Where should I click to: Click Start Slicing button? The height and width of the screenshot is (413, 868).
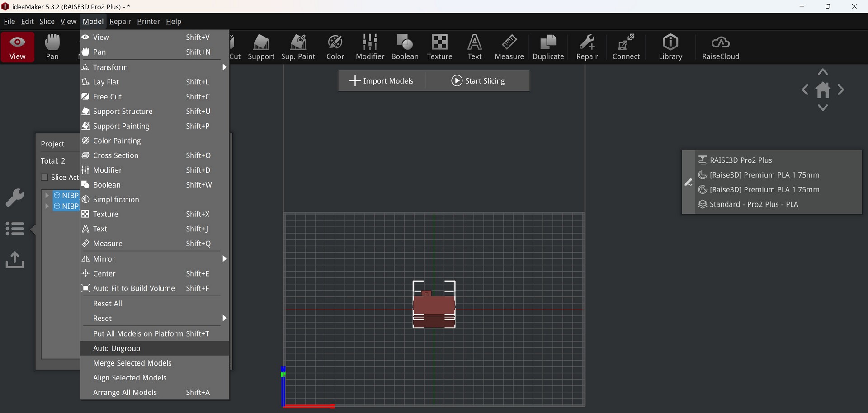(x=478, y=81)
